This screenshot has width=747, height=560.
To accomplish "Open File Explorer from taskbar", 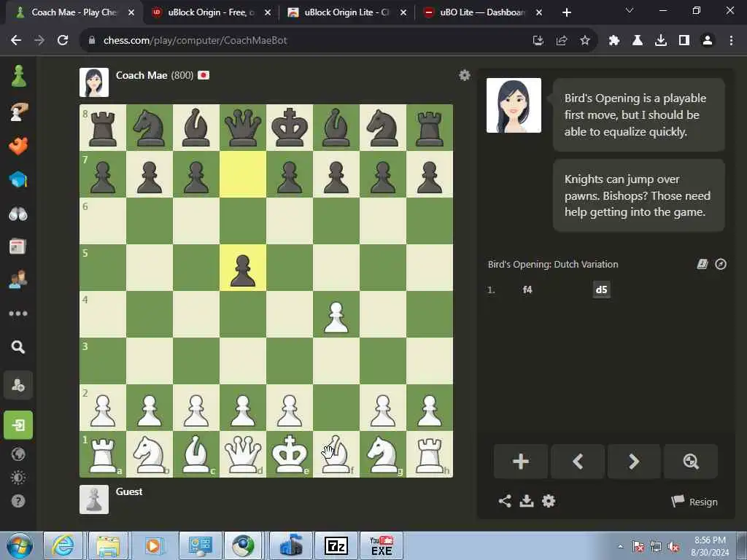I will [108, 545].
